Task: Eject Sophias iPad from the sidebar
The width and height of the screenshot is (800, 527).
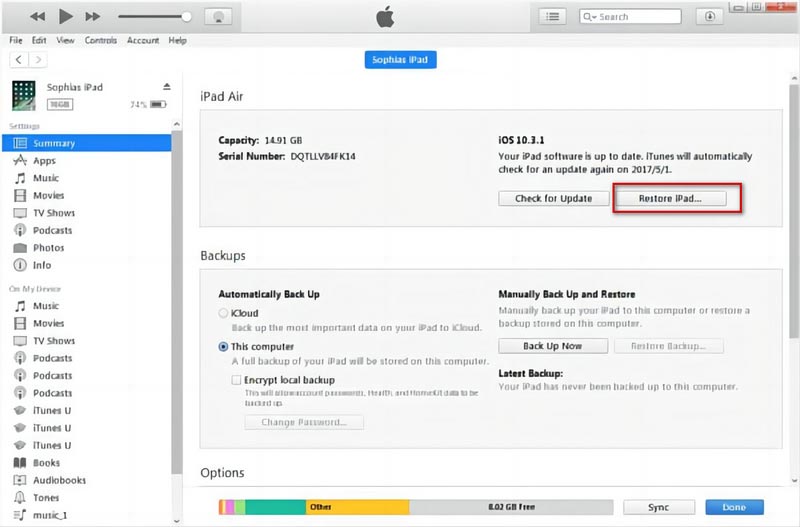Action: pyautogui.click(x=167, y=87)
